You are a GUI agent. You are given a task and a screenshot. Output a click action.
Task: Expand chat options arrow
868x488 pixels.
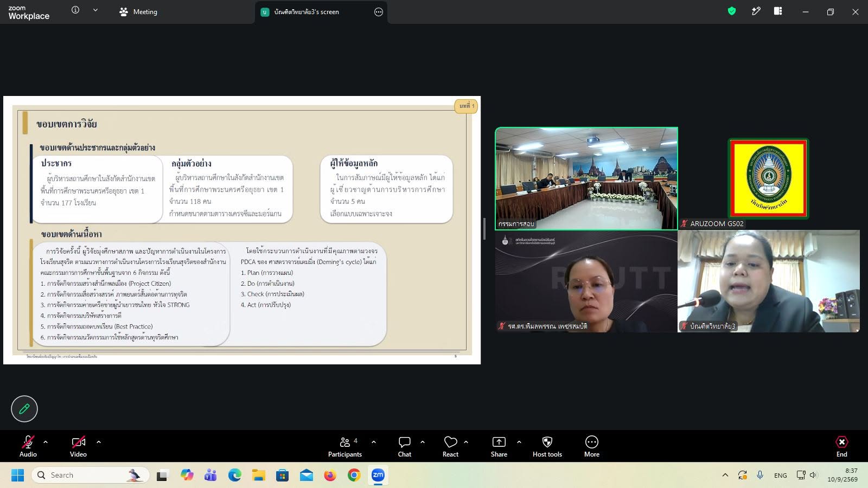(423, 442)
